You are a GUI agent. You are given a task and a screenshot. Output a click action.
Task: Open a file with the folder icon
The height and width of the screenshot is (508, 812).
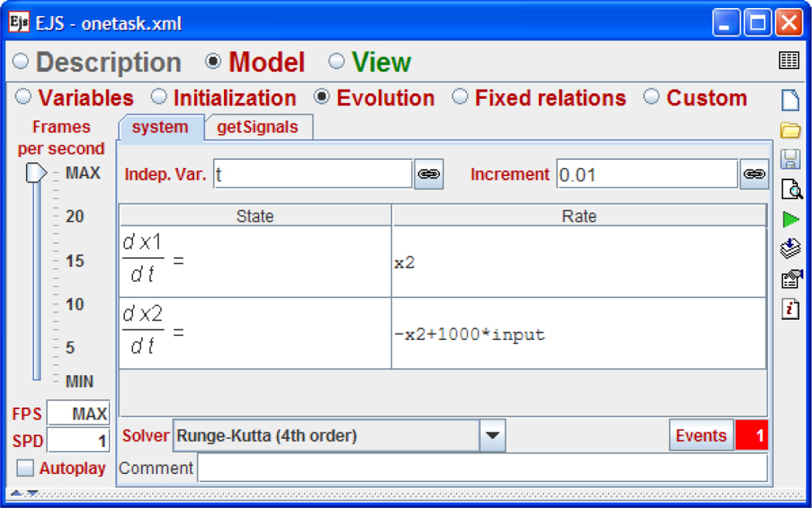(x=790, y=131)
